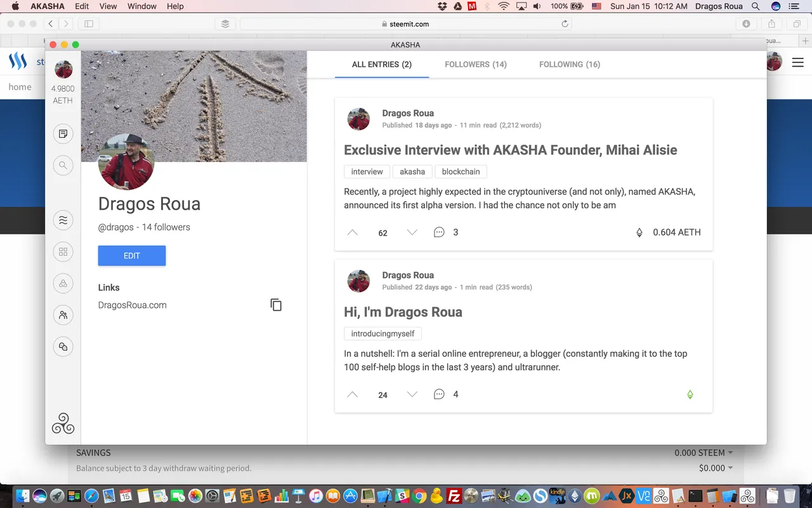Expand the 0.000 STEEM savings dropdown
812x508 pixels.
pos(704,453)
